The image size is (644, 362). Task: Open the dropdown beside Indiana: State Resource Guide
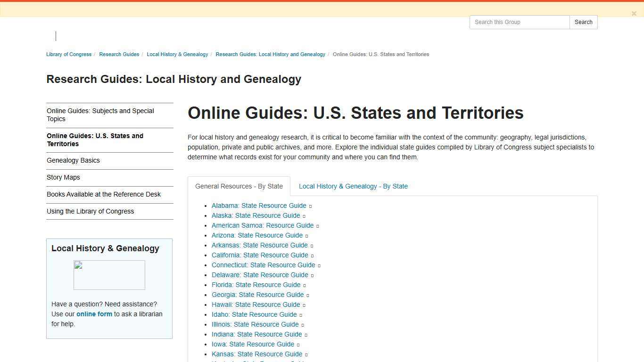click(x=306, y=335)
